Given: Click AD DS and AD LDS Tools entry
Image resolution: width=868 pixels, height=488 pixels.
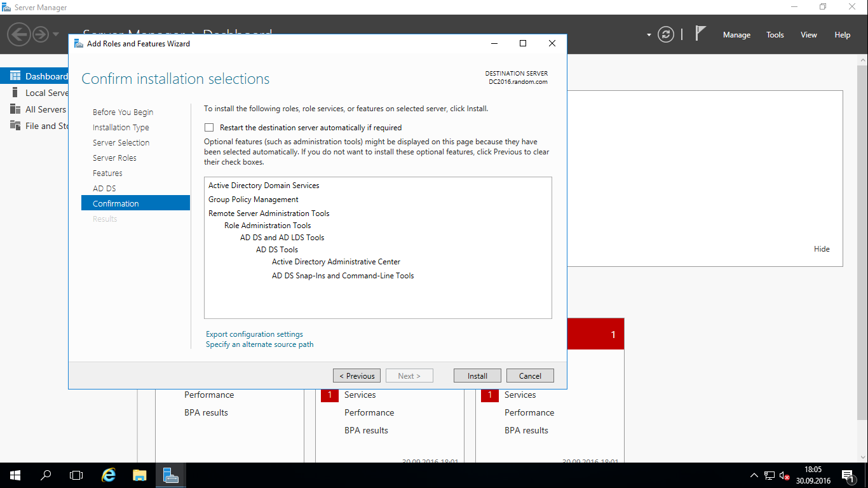Looking at the screenshot, I should 282,238.
